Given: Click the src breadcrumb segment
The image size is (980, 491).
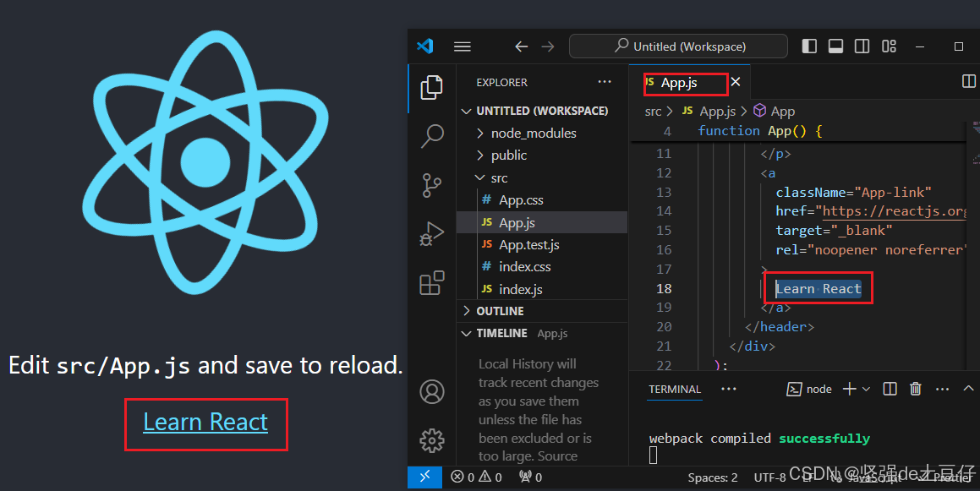Looking at the screenshot, I should click(x=653, y=112).
